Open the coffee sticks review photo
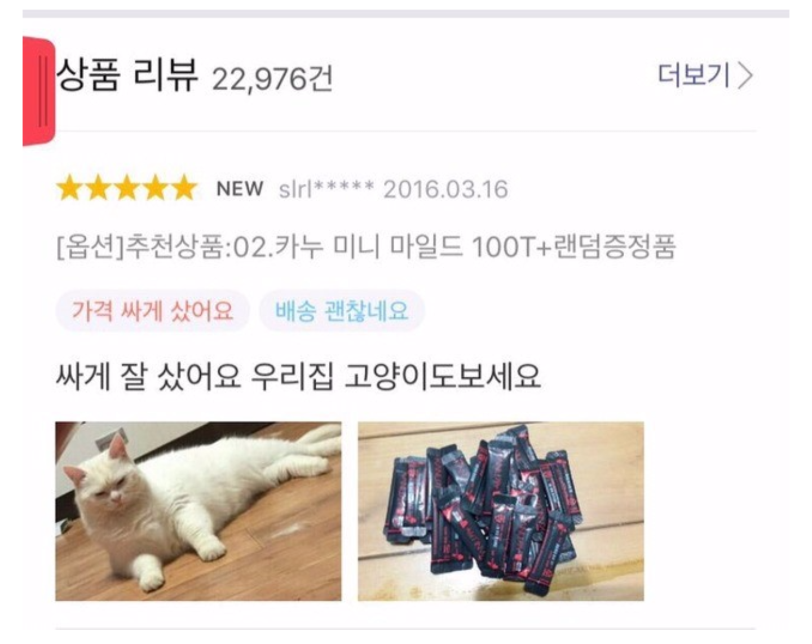This screenshot has width=812, height=644. [x=501, y=511]
